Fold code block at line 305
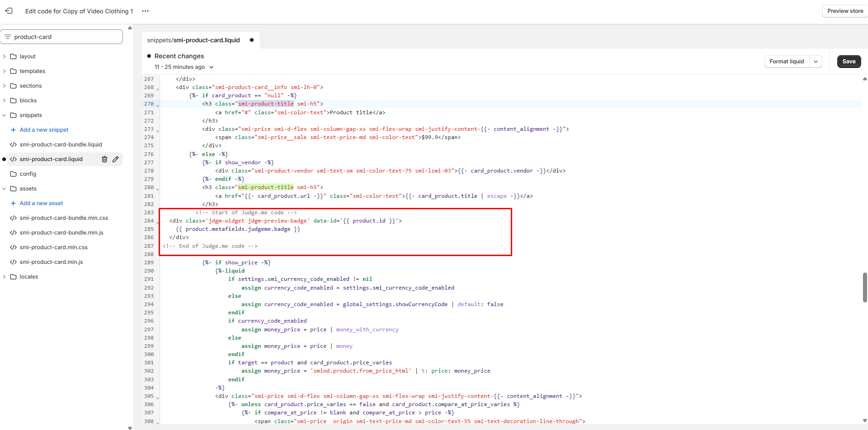 tap(158, 398)
